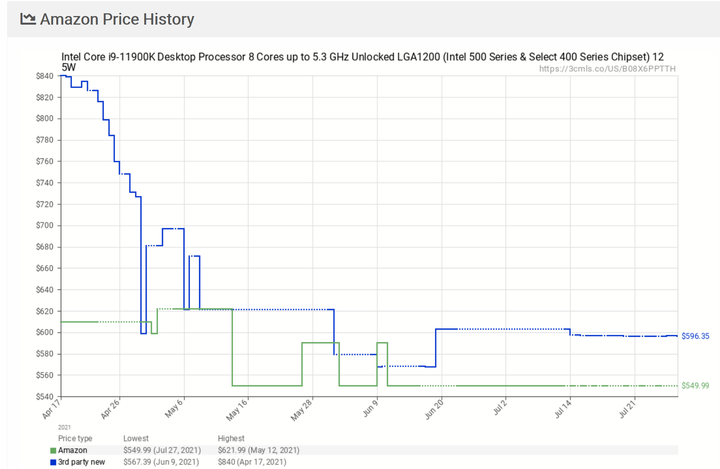The height and width of the screenshot is (469, 720).
Task: Click the green Amazon legend swatch
Action: 53,451
